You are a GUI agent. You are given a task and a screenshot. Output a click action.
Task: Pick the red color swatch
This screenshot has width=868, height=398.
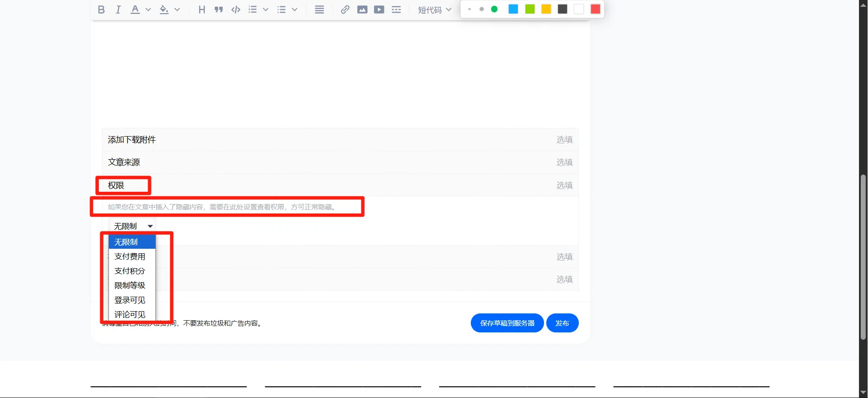596,9
